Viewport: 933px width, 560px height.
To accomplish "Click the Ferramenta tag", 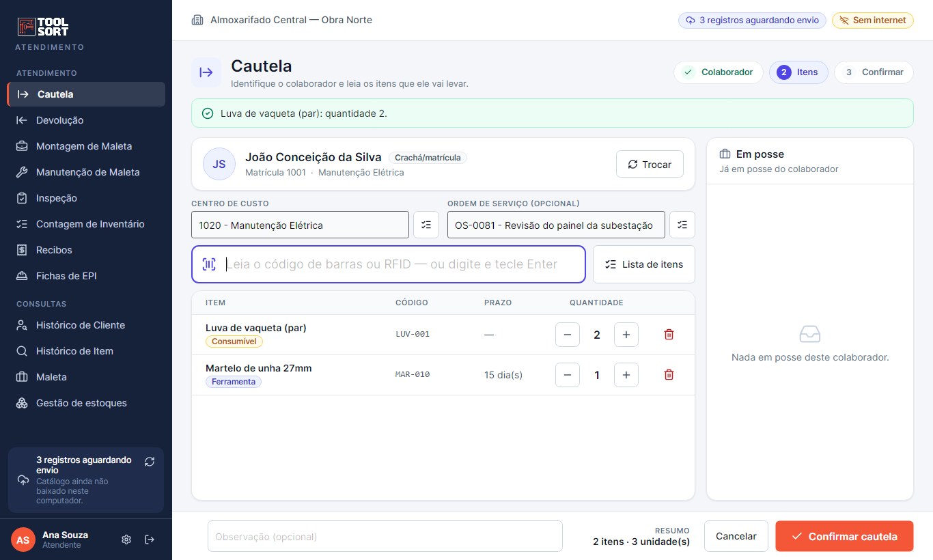I will tap(234, 382).
